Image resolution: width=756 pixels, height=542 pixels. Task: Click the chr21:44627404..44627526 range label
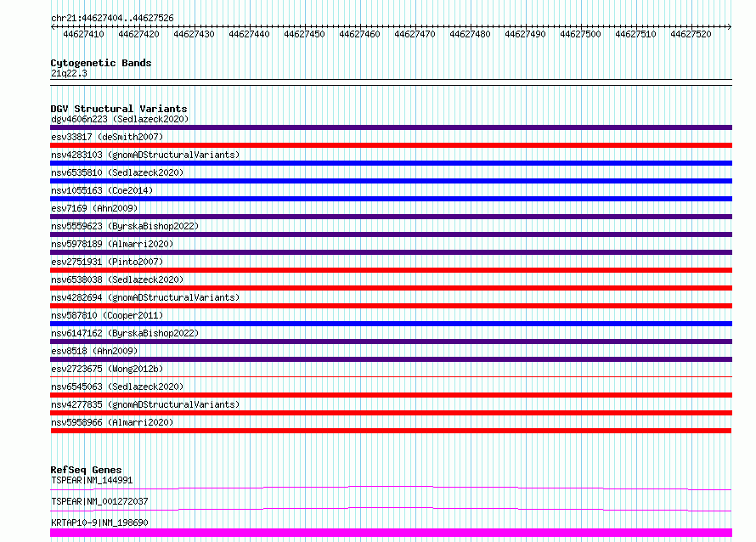[x=112, y=19]
